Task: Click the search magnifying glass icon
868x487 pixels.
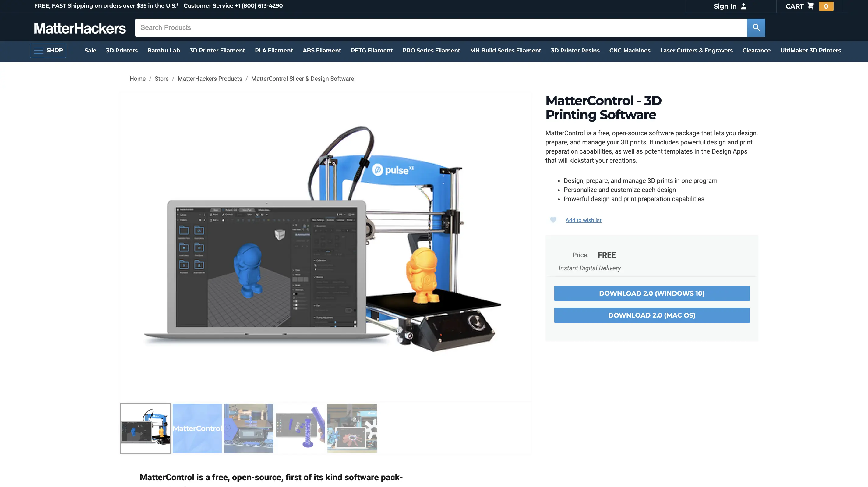Action: coord(757,27)
